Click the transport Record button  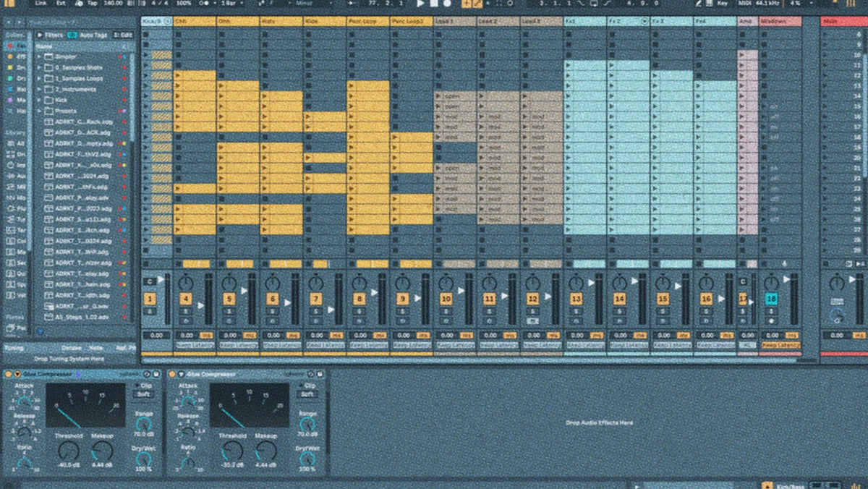pos(447,3)
